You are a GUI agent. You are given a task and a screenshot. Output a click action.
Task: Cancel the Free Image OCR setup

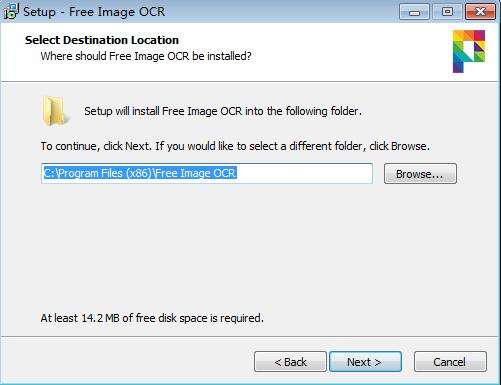(x=450, y=362)
